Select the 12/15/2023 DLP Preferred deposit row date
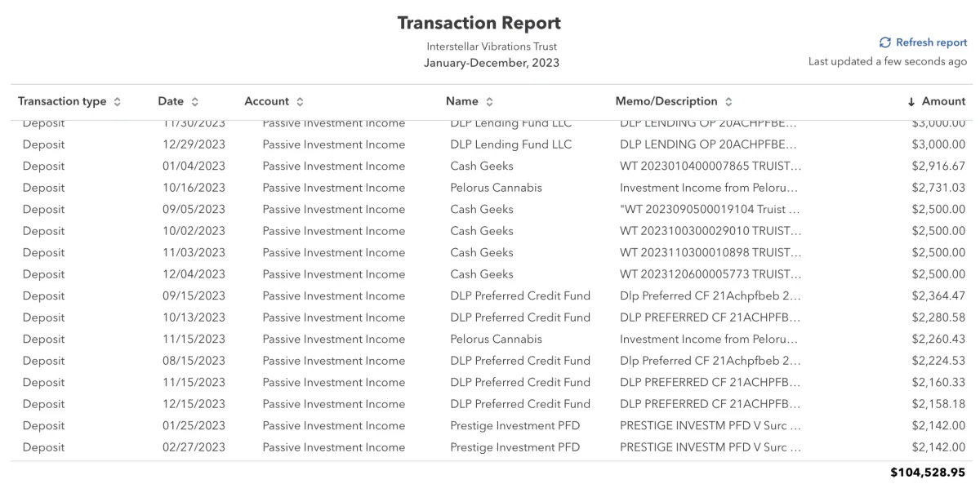The image size is (980, 484). [x=194, y=404]
